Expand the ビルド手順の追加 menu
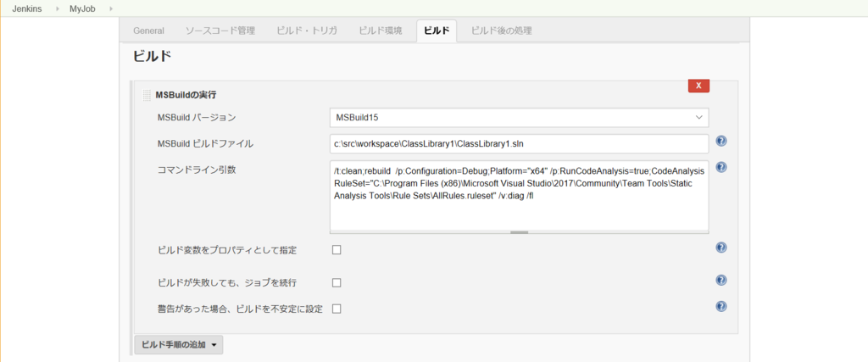Viewport: 868px width, 362px height. [x=178, y=344]
